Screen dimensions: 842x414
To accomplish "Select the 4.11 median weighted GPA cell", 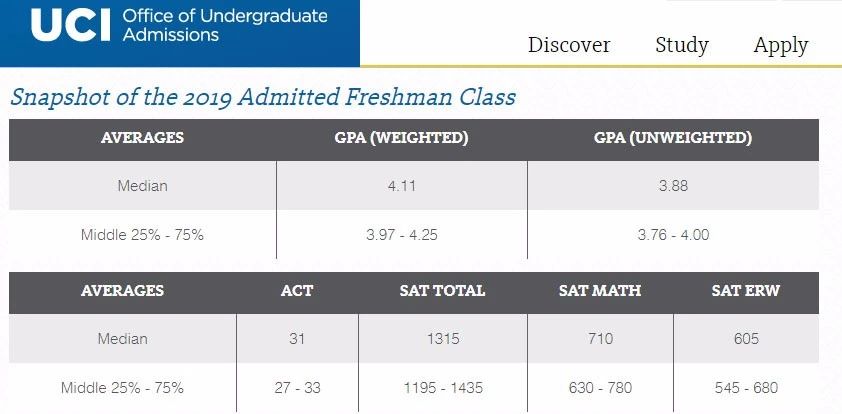I will (401, 185).
